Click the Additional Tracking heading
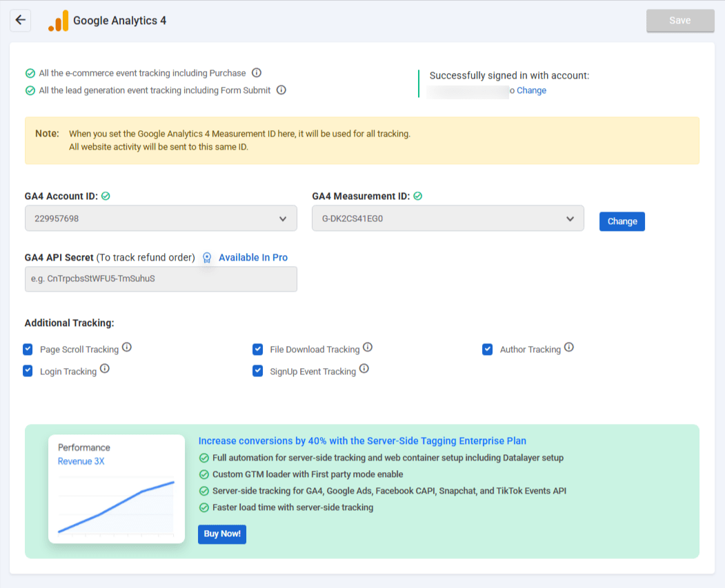 tap(70, 323)
